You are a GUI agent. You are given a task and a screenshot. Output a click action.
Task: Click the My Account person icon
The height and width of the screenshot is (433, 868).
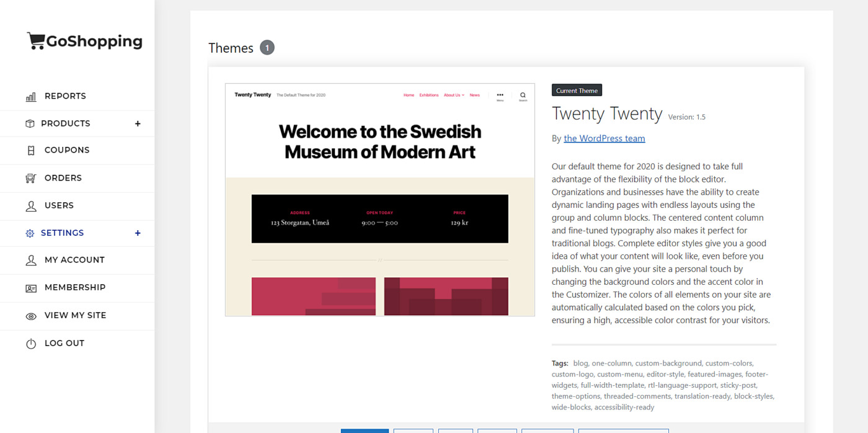tap(31, 261)
